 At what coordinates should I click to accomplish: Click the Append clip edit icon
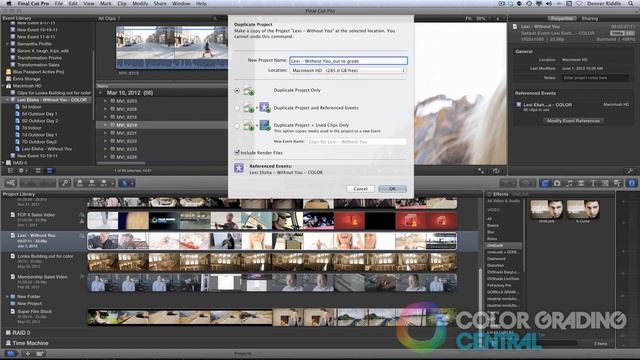[104, 183]
